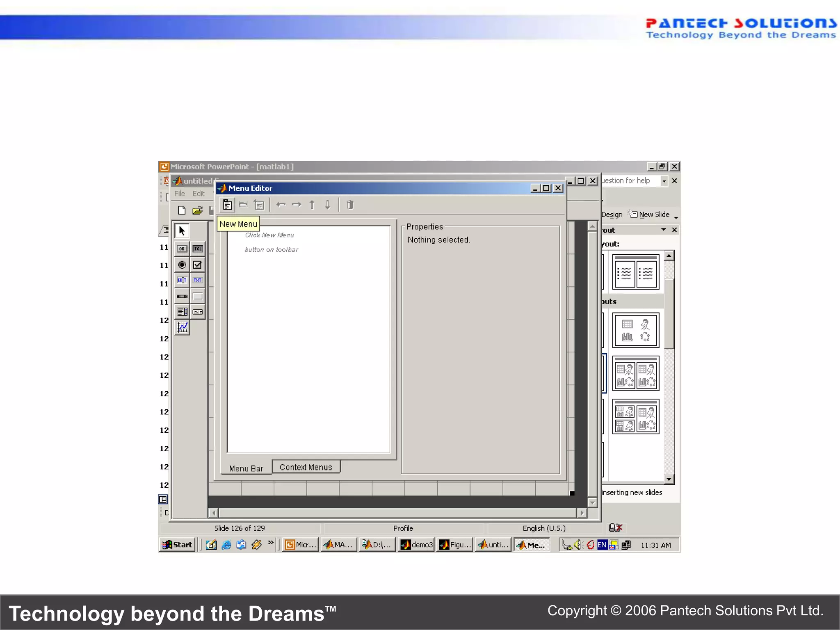Choose the Slider component in palette
The image size is (840, 630).
[x=182, y=296]
